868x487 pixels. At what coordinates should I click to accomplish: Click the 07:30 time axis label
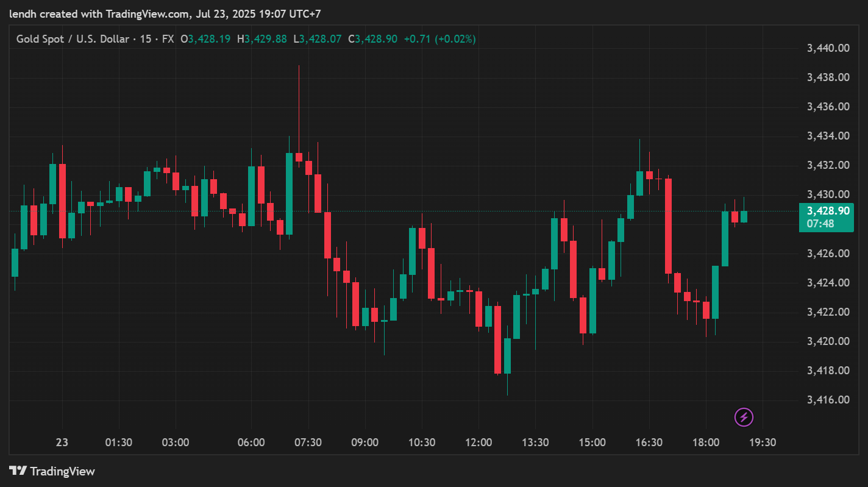click(x=308, y=443)
